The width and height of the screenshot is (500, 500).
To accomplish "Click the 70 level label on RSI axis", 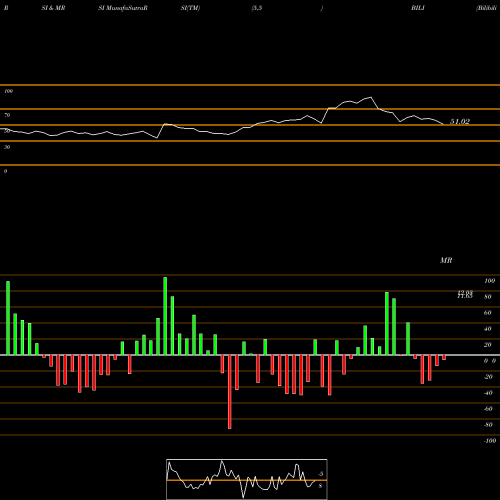I will (x=7, y=115).
